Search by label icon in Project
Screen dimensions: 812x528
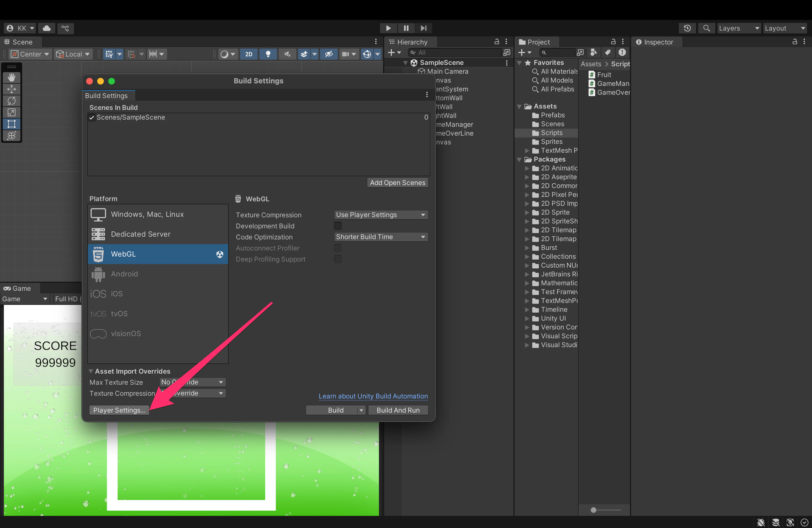click(608, 52)
